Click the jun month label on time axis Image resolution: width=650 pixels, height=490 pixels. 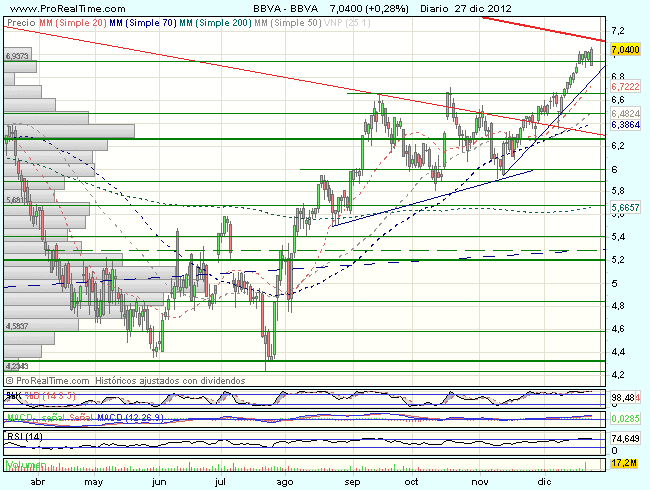pyautogui.click(x=159, y=482)
